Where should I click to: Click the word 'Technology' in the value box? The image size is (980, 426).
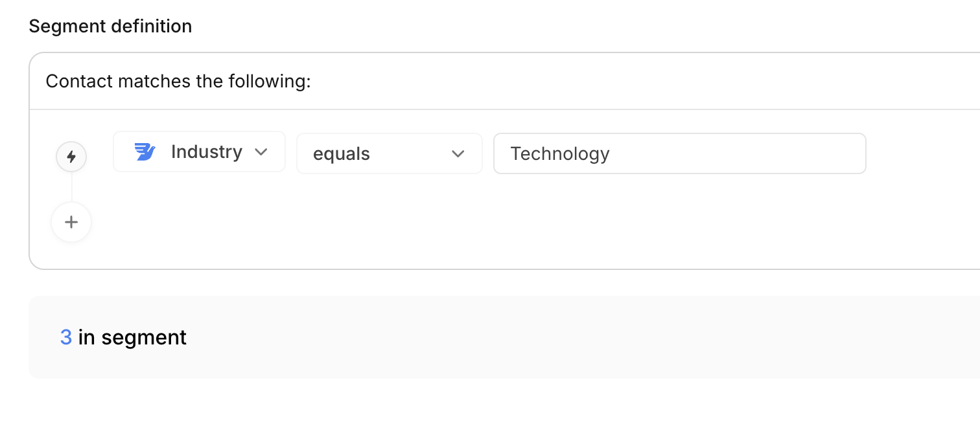[560, 153]
